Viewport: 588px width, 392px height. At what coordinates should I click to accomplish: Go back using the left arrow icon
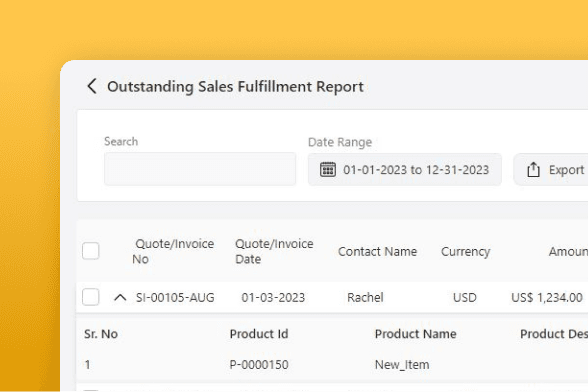(x=92, y=86)
